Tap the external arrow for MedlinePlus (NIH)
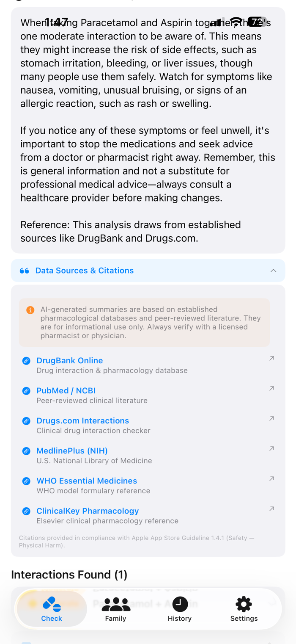This screenshot has height=644, width=296. pos(272,448)
